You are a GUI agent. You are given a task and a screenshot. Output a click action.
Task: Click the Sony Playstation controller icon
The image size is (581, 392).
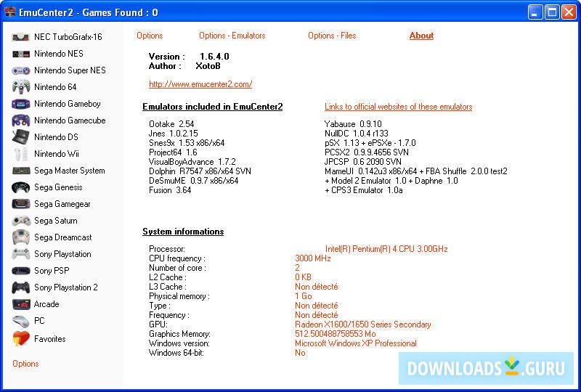(21, 254)
